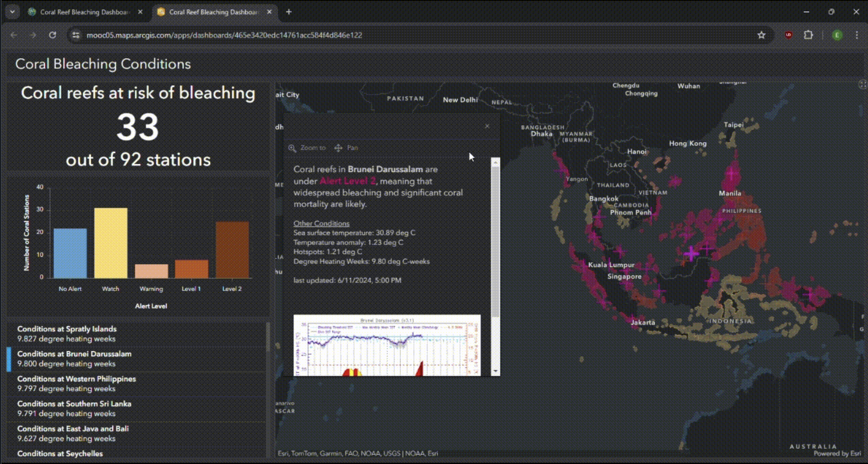
Task: Select the Level 2 brown bar
Action: coord(232,250)
